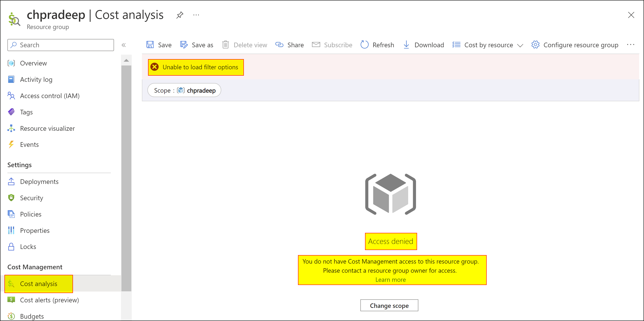
Task: Share the cost analysis view
Action: point(290,45)
